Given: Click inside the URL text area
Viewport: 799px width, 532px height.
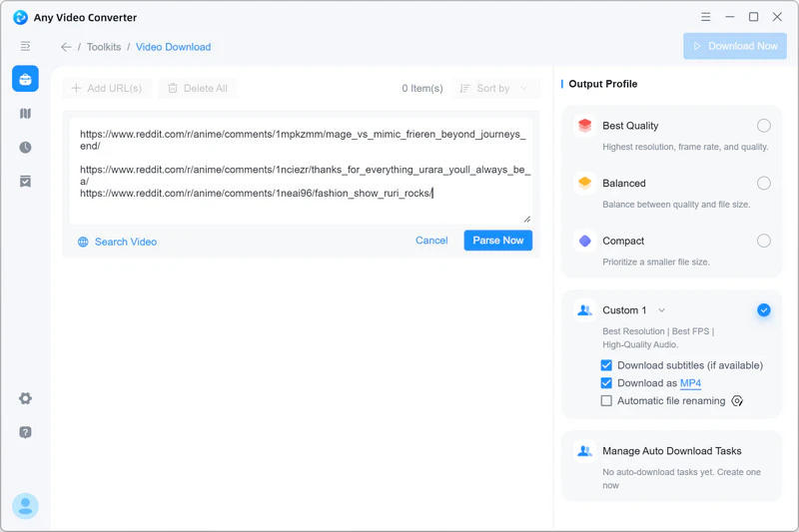Looking at the screenshot, I should 301,171.
